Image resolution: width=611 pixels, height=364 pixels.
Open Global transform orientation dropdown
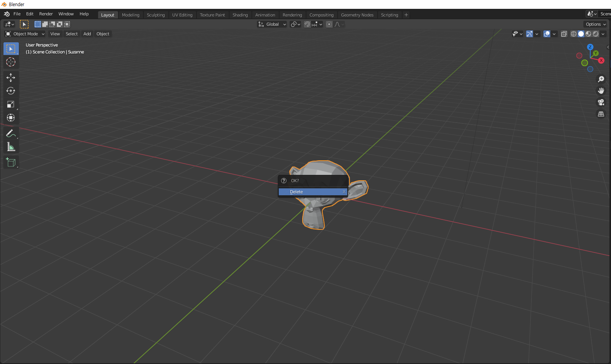tap(272, 24)
